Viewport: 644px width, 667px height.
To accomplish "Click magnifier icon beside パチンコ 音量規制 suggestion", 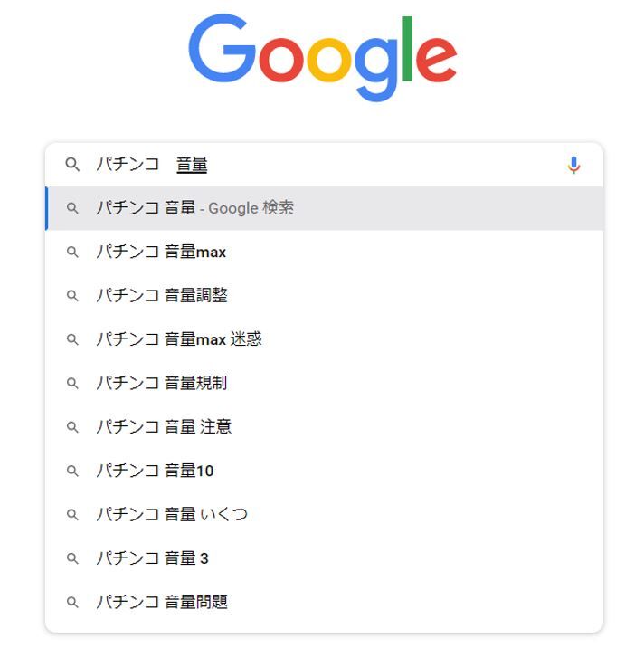I will point(72,383).
